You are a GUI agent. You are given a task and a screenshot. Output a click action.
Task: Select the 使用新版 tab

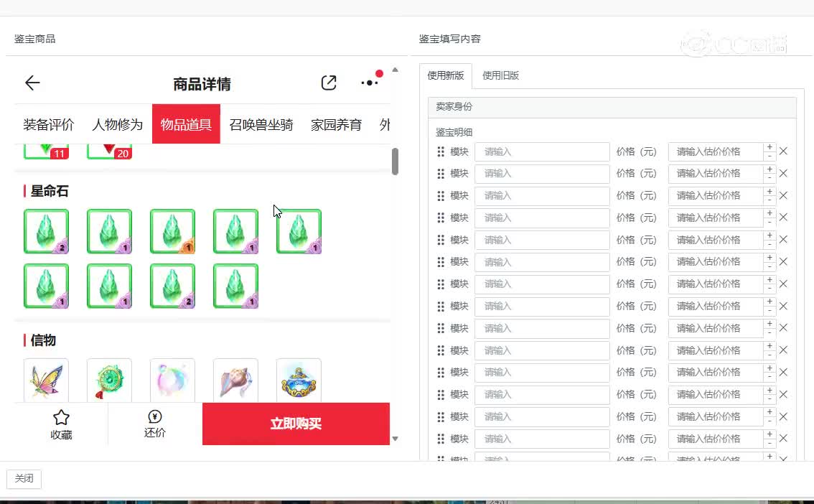446,76
